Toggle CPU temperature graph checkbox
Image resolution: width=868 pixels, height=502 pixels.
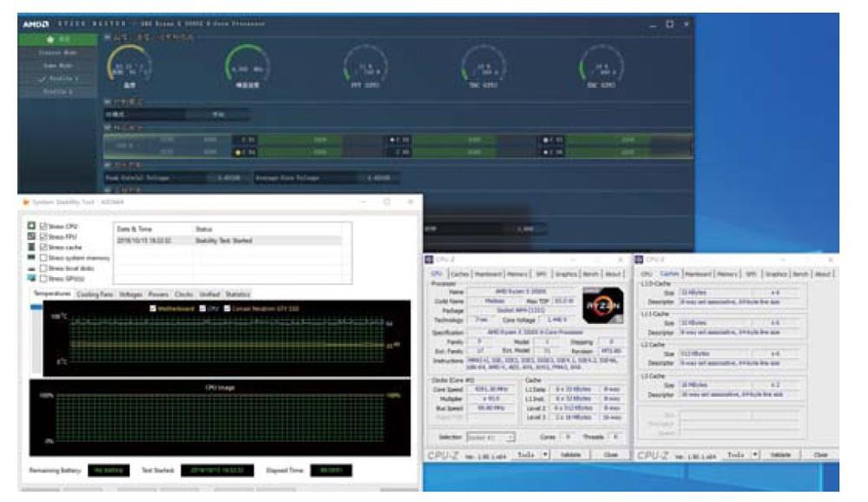(x=202, y=308)
